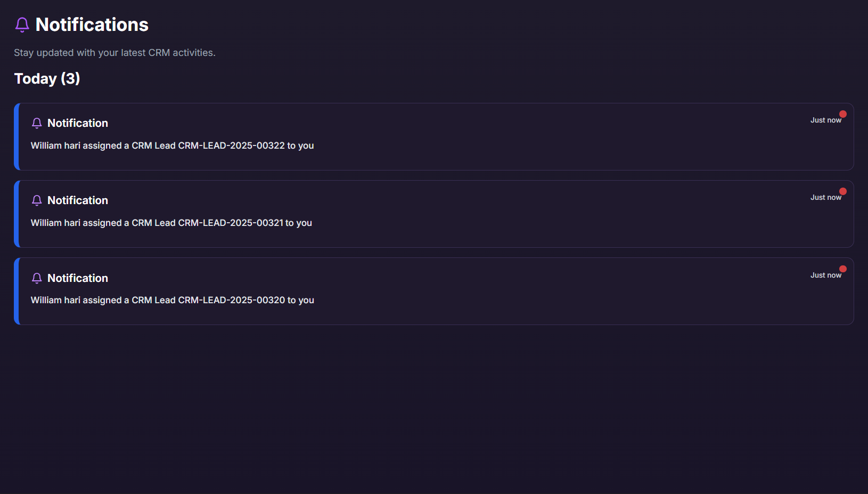Viewport: 868px width, 494px height.
Task: Click the "Notifications" page title text
Action: click(92, 25)
